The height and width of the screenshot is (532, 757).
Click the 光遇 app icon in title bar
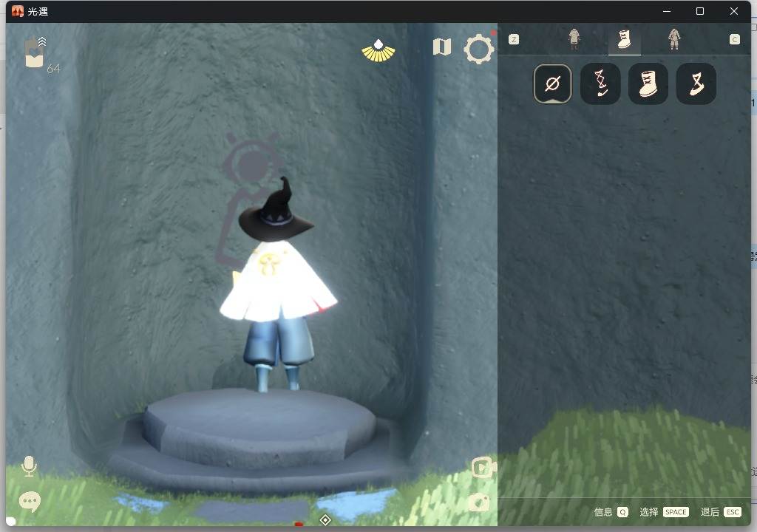[x=18, y=11]
